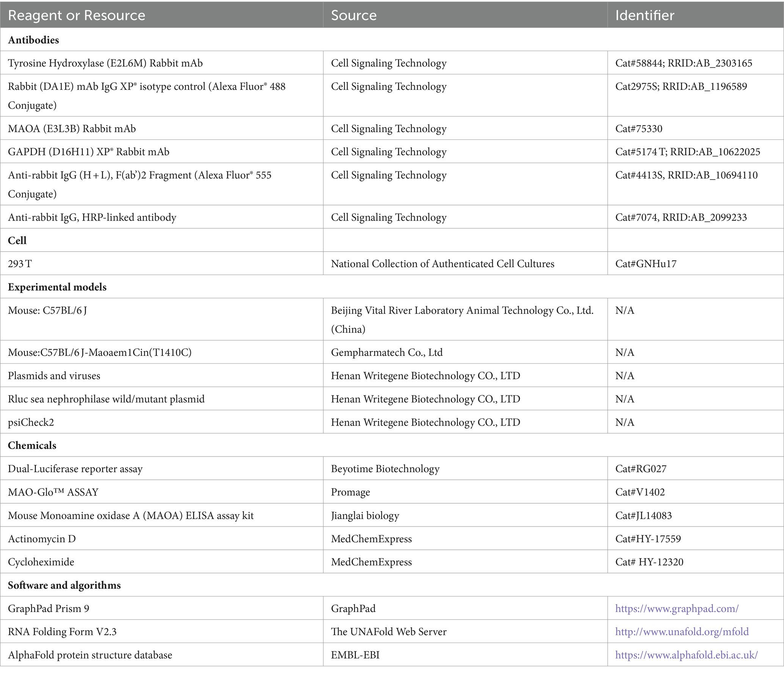Select 'Cat#58844; RRID:AB_2303165' identifier
The width and height of the screenshot is (784, 673).
click(684, 63)
